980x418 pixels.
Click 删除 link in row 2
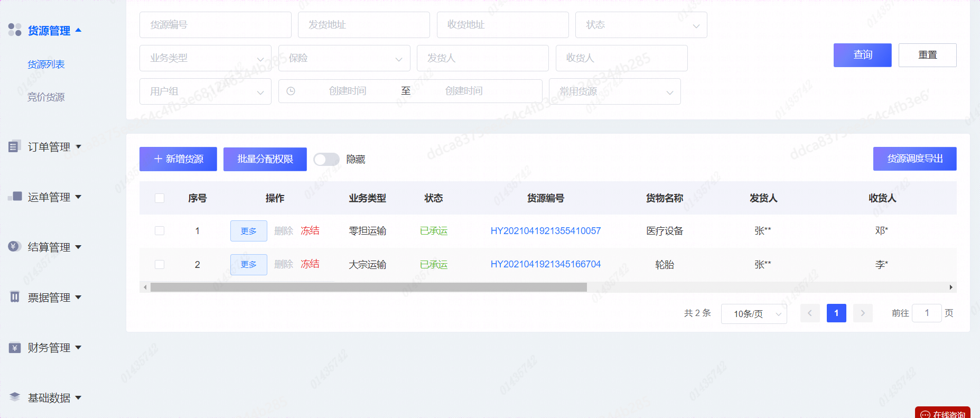click(x=284, y=264)
